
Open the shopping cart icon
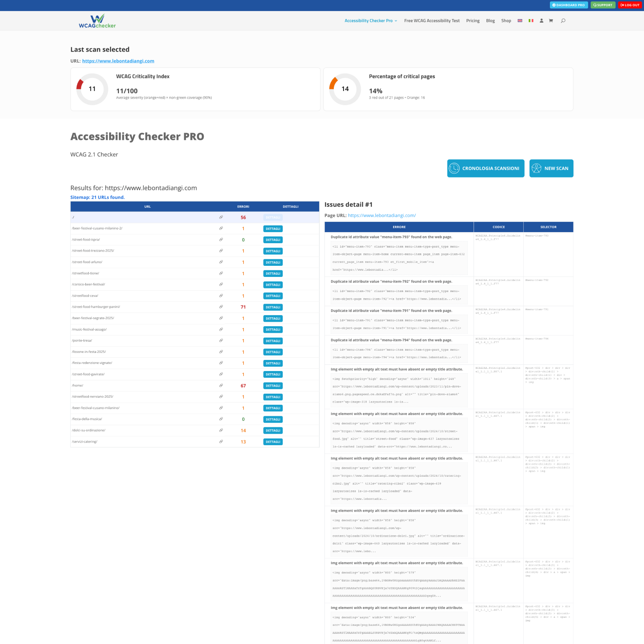coord(551,21)
